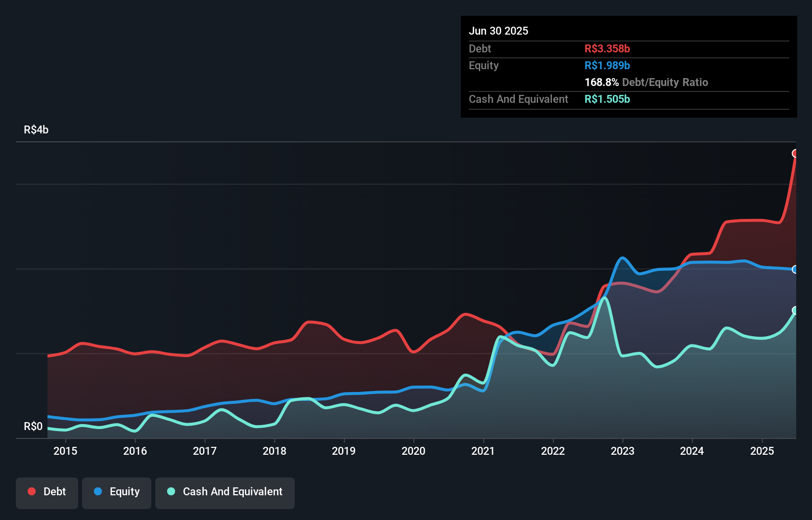Toggle the Cash And Equivalent series visibility
This screenshot has width=812, height=520.
(x=225, y=493)
